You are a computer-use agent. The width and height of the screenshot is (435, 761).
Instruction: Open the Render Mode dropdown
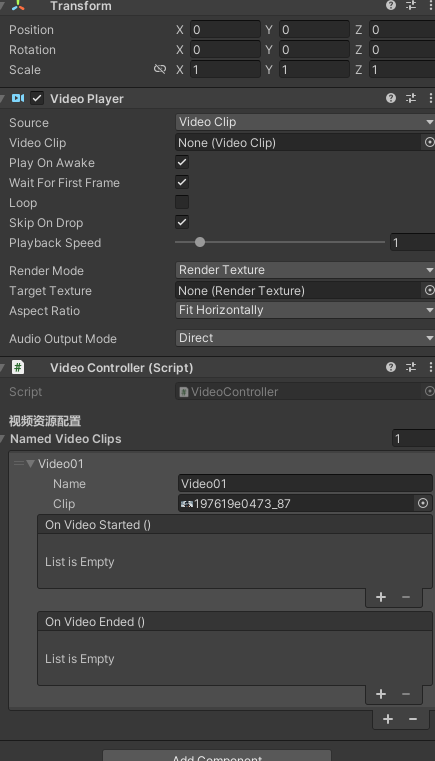pyautogui.click(x=305, y=270)
